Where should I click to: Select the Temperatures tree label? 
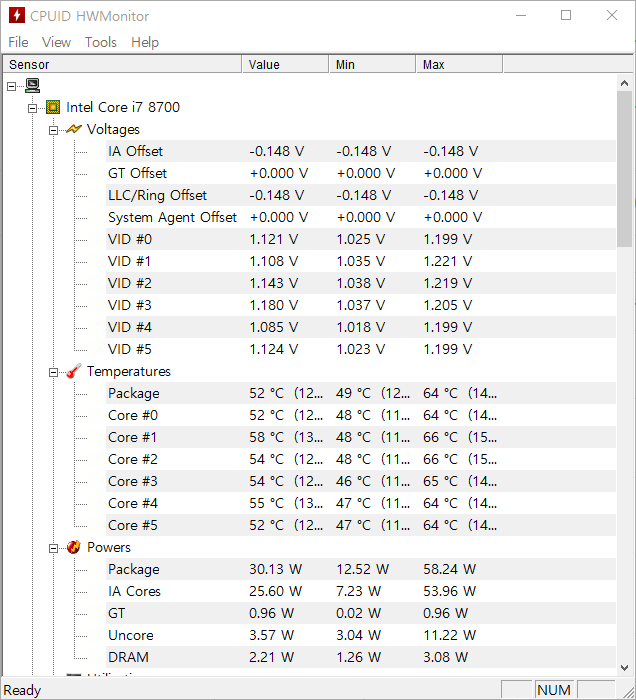[129, 371]
